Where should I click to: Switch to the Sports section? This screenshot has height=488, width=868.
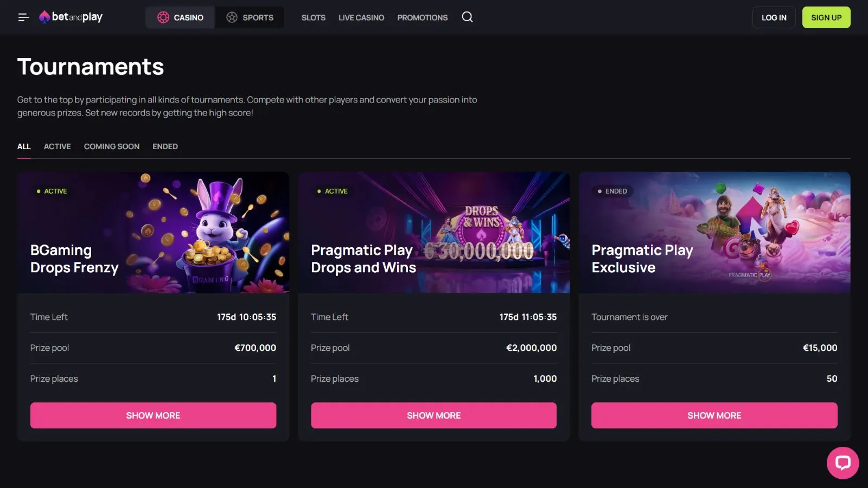point(250,17)
